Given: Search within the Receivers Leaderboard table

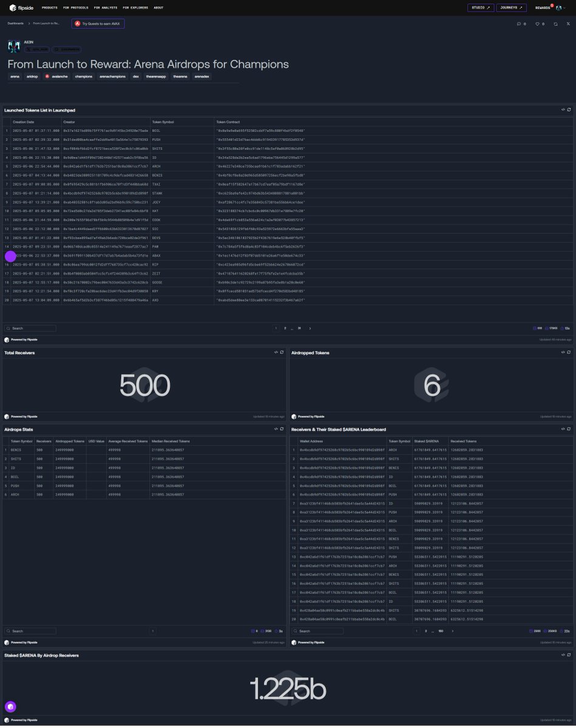Looking at the screenshot, I should coord(317,631).
